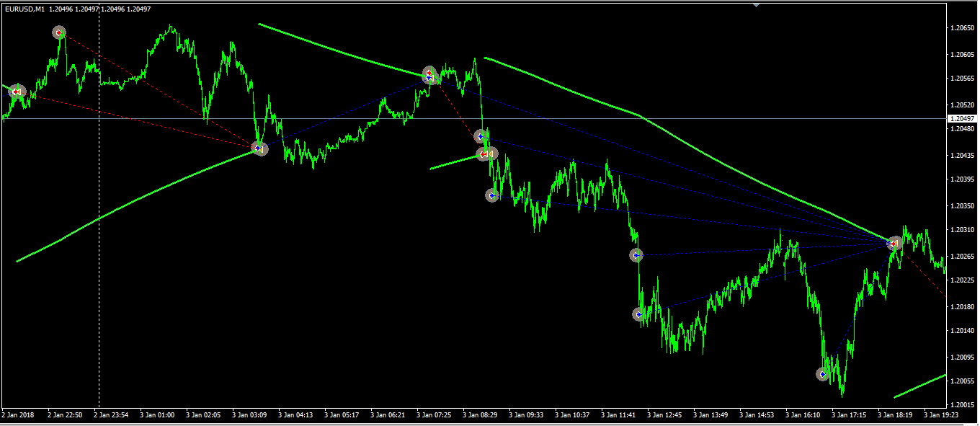Select the blue buy arrow at the 1.20265 level
Viewport: 980px width, 426px height.
pos(636,255)
